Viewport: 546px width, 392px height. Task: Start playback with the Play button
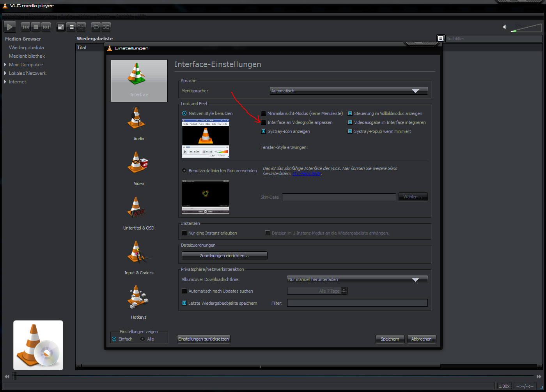[10, 27]
